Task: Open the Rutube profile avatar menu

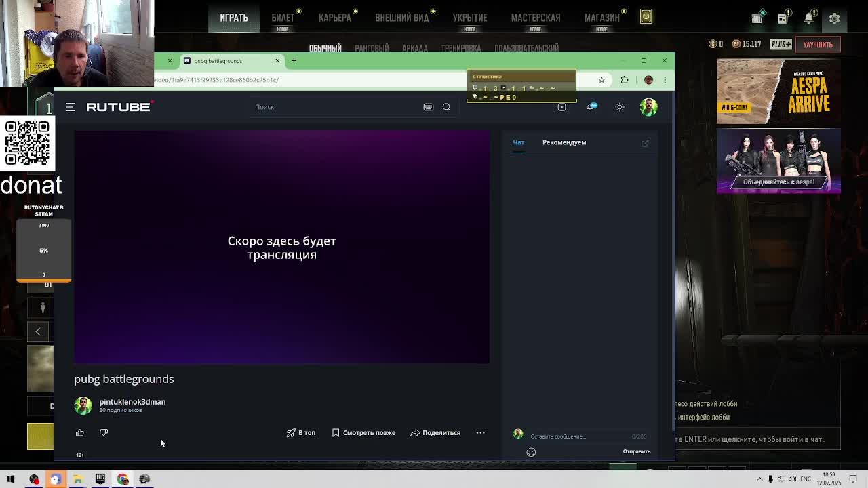Action: click(648, 107)
